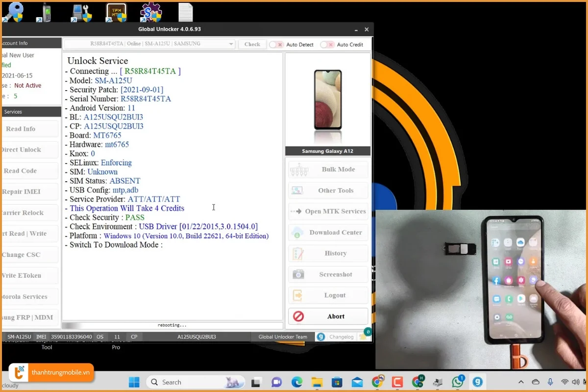This screenshot has height=392, width=588.
Task: Click the rebooting progress bar
Action: [x=172, y=325]
